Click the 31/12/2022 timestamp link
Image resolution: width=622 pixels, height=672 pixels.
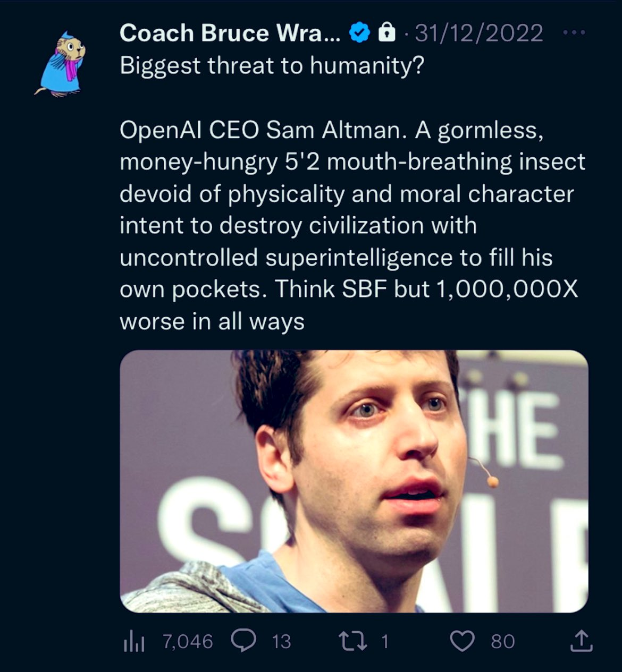pyautogui.click(x=478, y=33)
